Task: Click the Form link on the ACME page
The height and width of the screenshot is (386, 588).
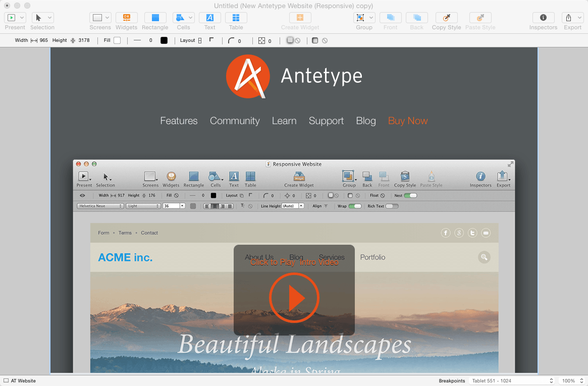Action: [103, 233]
